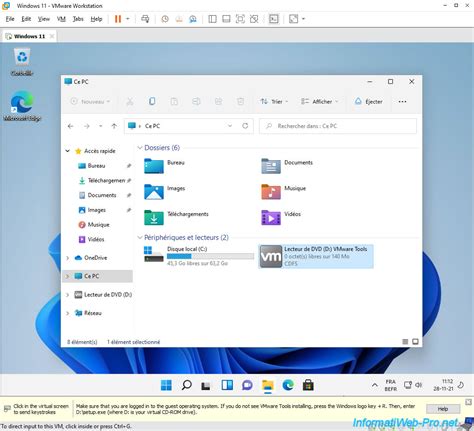The width and height of the screenshot is (474, 431).
Task: Select the VMware Tools DVD drive
Action: [x=316, y=256]
